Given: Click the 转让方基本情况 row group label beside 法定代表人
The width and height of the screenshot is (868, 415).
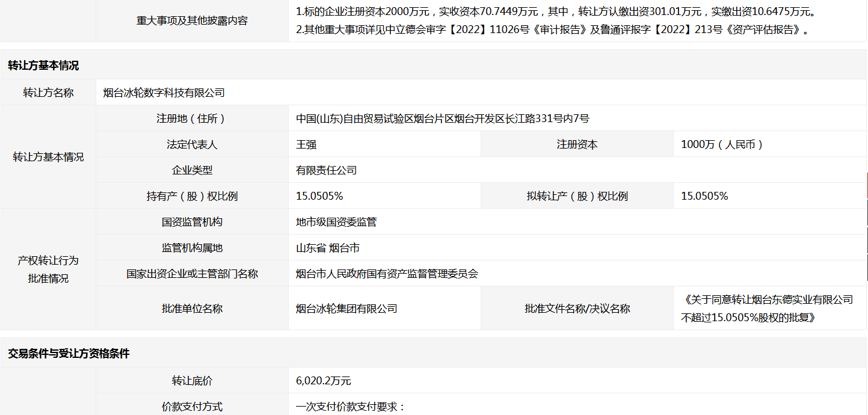Looking at the screenshot, I should [48, 157].
